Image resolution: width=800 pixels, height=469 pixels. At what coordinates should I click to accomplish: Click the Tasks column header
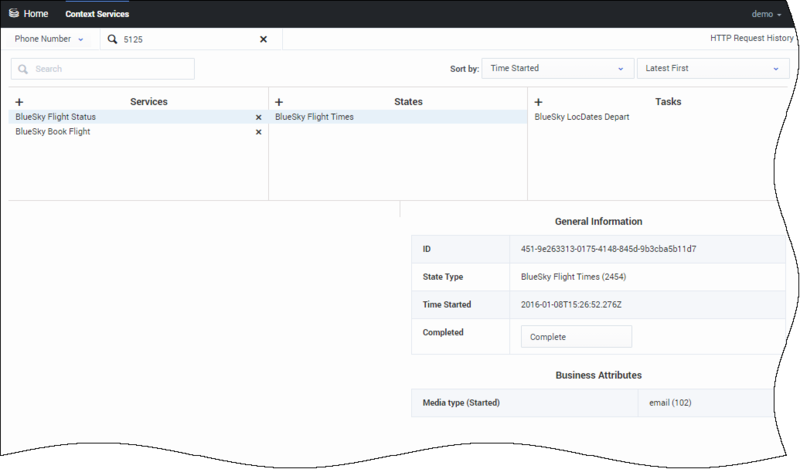point(668,102)
